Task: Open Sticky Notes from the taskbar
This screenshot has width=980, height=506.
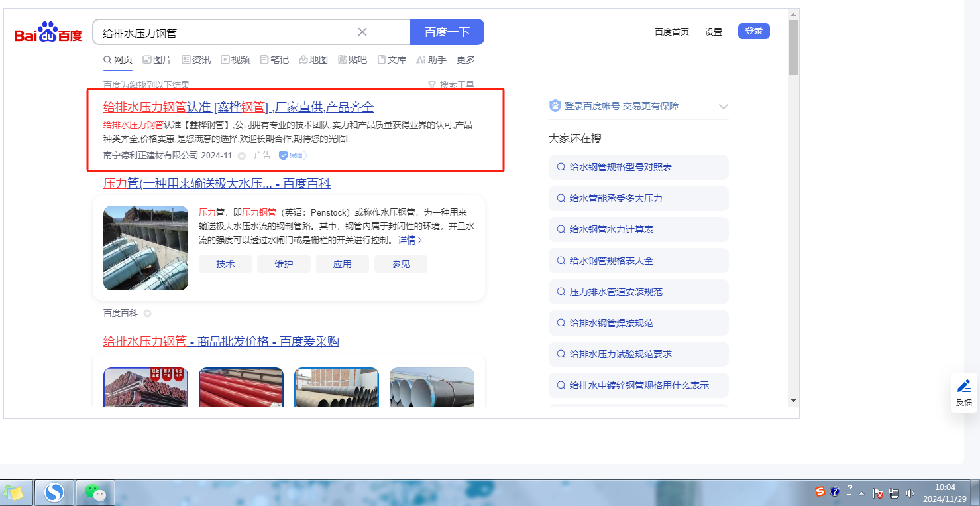Action: pyautogui.click(x=13, y=493)
